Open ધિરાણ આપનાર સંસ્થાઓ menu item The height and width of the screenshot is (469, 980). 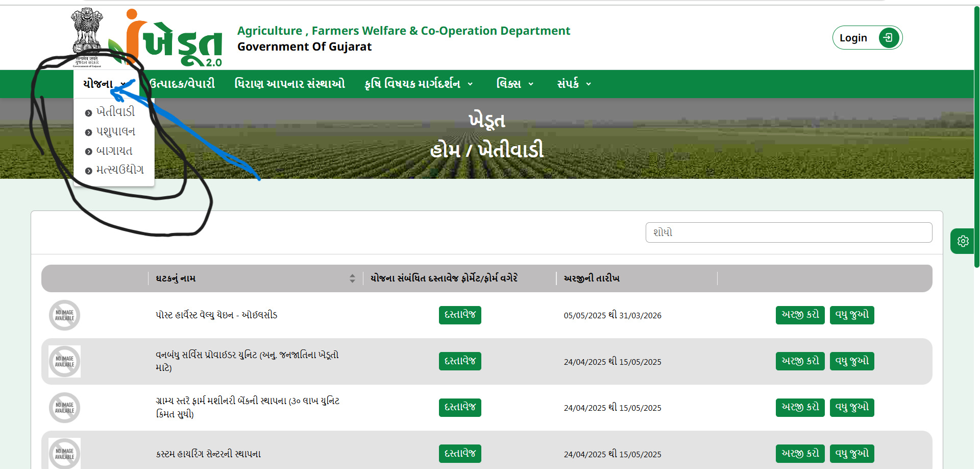pyautogui.click(x=289, y=84)
